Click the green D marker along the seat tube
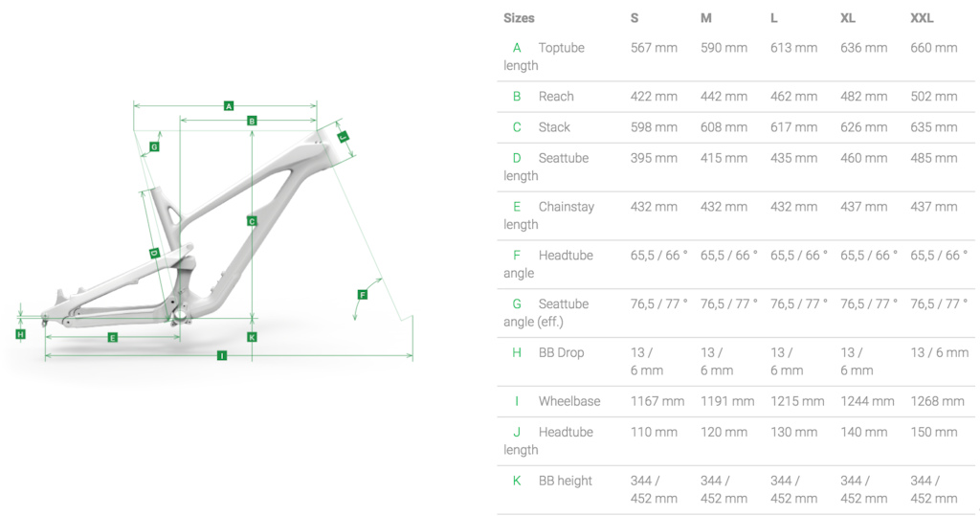Screen dimensions: 980x516 pyautogui.click(x=154, y=253)
